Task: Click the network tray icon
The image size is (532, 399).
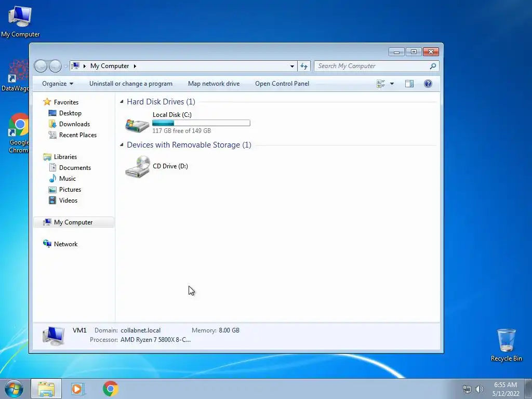Action: coord(467,389)
